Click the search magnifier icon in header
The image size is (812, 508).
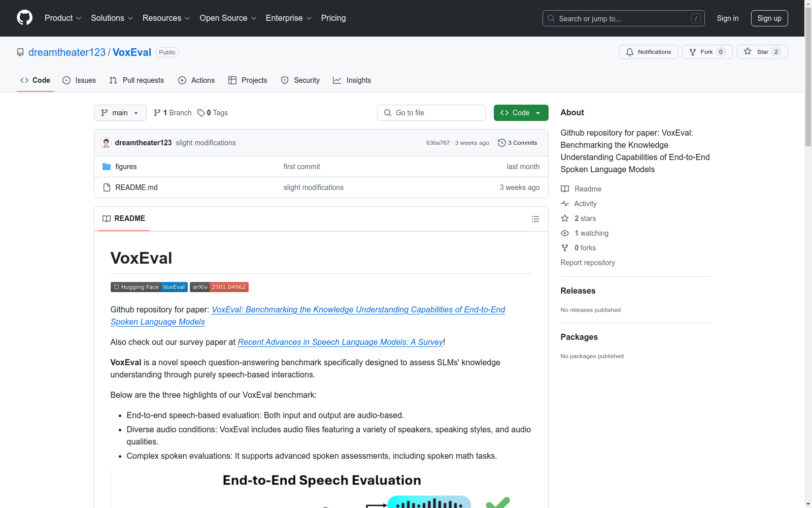(551, 18)
